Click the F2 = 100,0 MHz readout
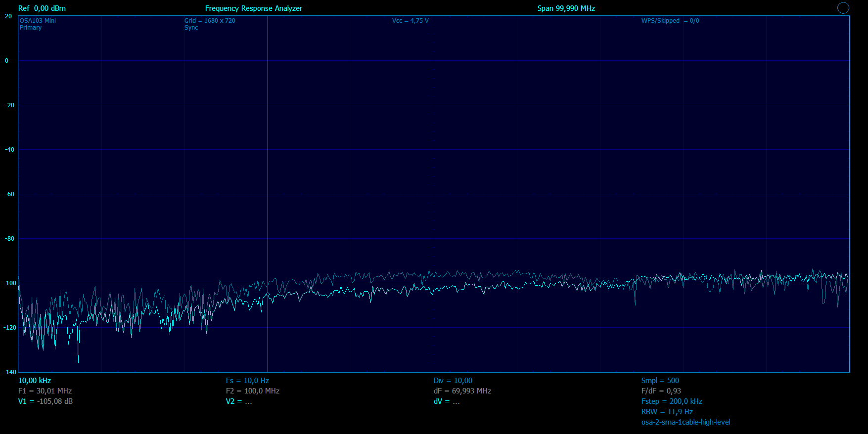The height and width of the screenshot is (434, 868). click(253, 391)
